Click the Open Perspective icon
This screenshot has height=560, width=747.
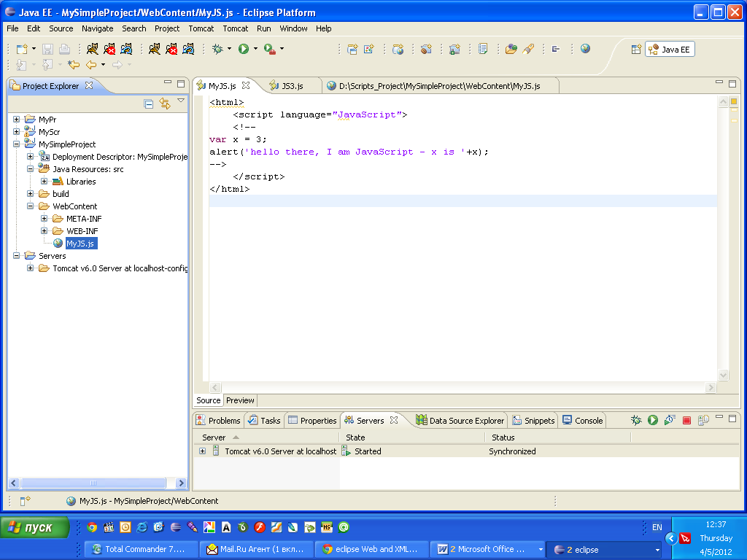(x=636, y=50)
